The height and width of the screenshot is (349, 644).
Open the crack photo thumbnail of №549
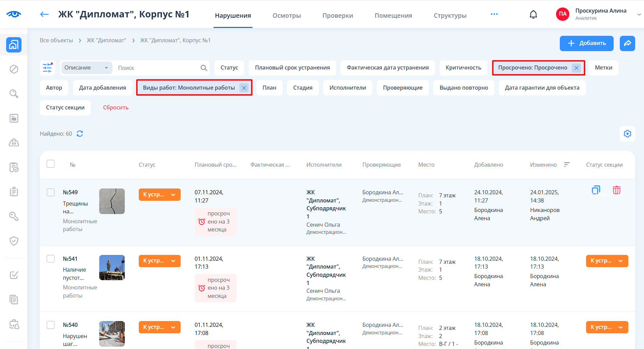click(112, 201)
